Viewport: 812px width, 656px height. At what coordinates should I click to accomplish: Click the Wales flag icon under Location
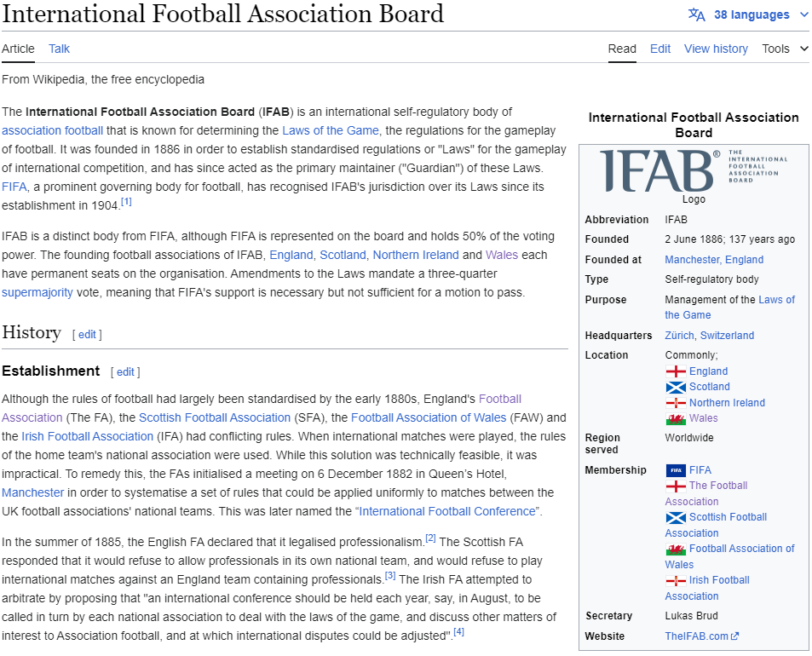tap(676, 418)
